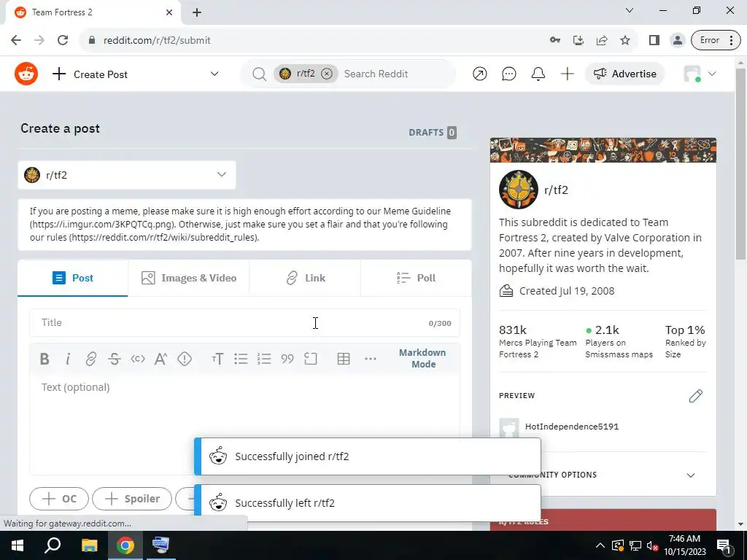Click the Title input field

click(244, 323)
